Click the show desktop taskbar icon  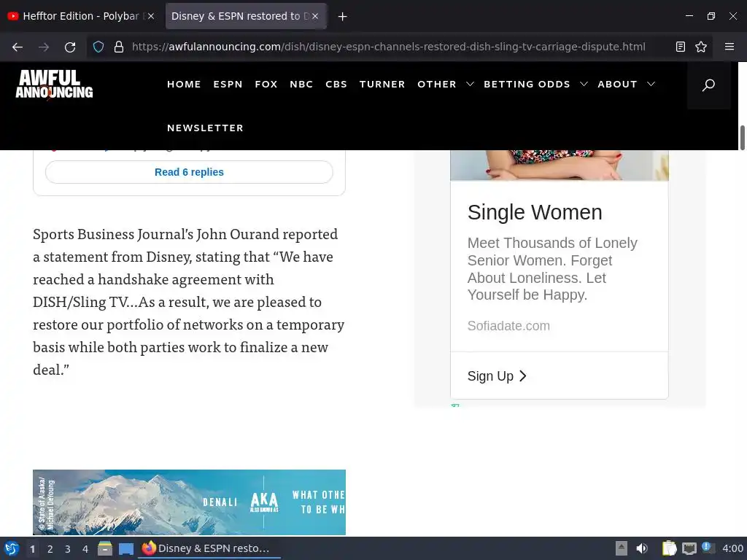click(126, 548)
